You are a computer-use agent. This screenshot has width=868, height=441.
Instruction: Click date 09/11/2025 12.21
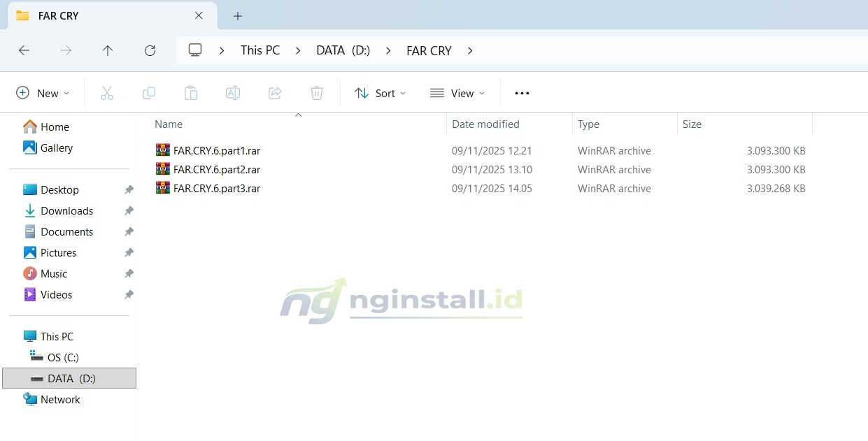point(492,150)
